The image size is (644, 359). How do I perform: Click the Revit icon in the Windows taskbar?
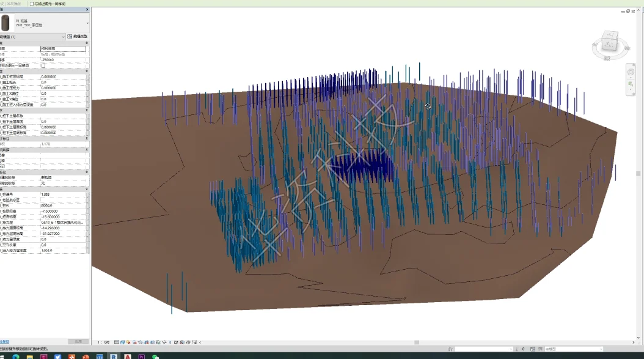114,357
